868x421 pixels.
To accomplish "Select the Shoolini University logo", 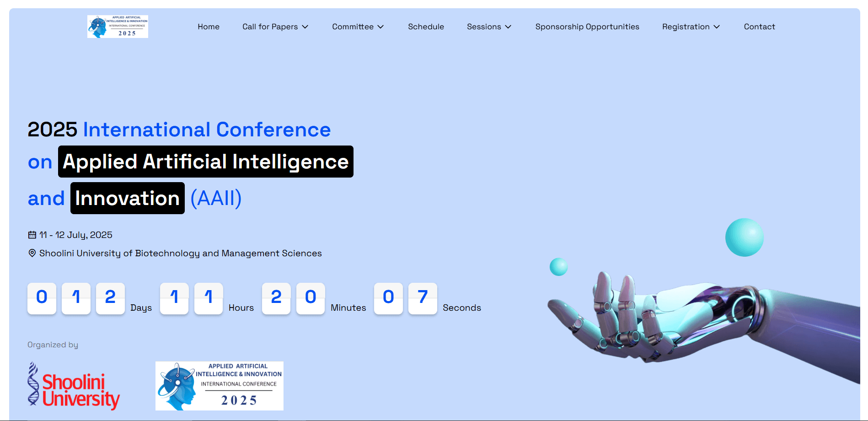I will [x=73, y=387].
